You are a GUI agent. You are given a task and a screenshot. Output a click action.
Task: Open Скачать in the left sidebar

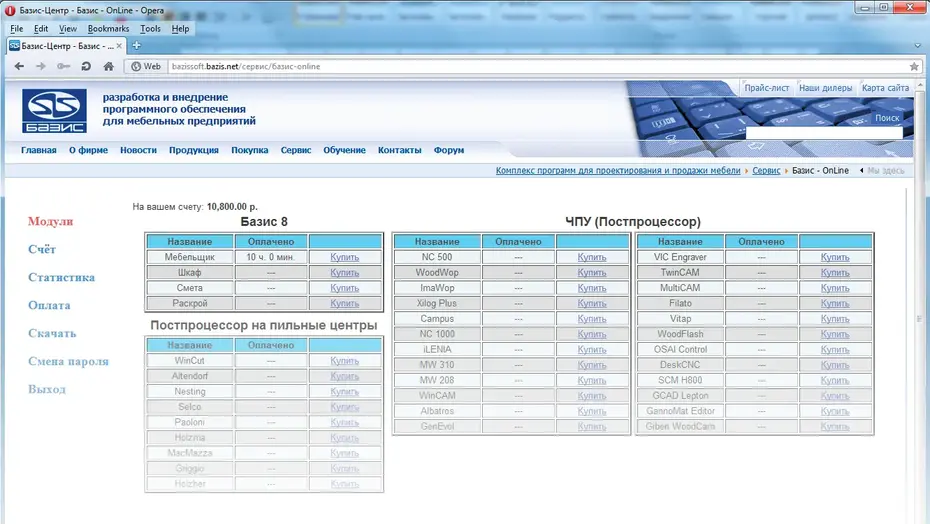pos(52,333)
